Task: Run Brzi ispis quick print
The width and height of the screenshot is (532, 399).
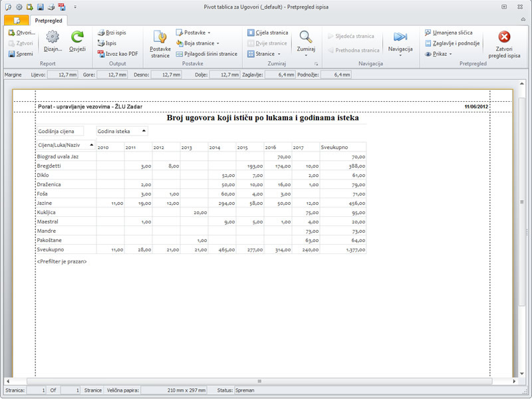Action: (x=112, y=33)
